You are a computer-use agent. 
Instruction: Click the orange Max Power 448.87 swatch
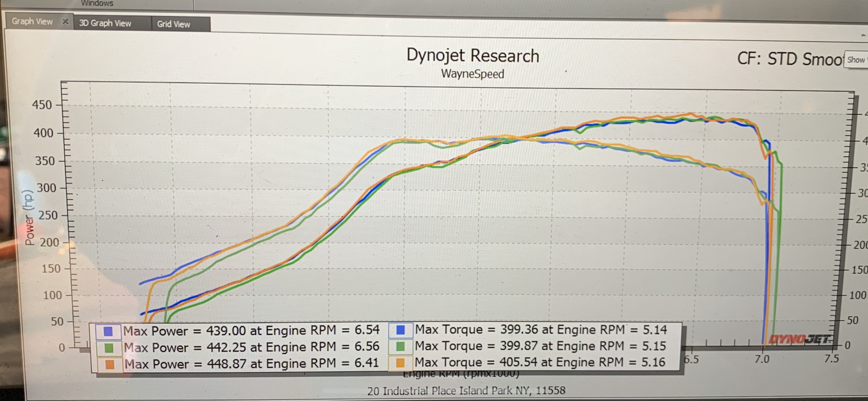110,364
